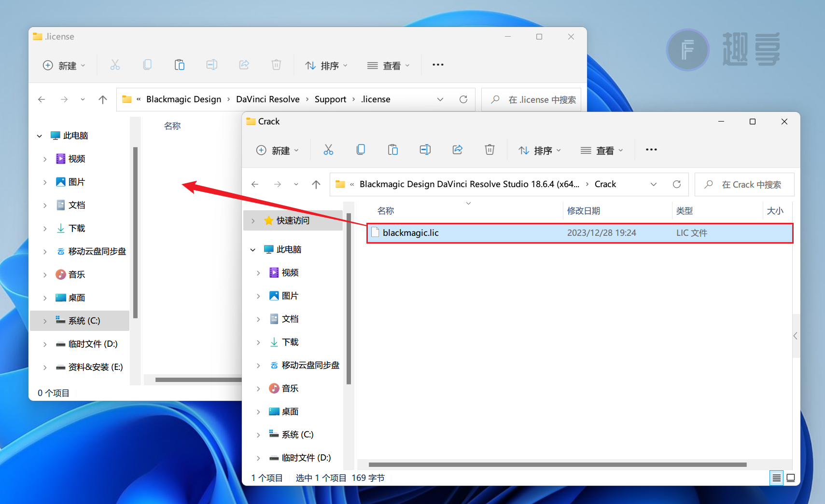825x504 pixels.
Task: Select 临时文件 (D:) in .license window sidebar
Action: [93, 344]
